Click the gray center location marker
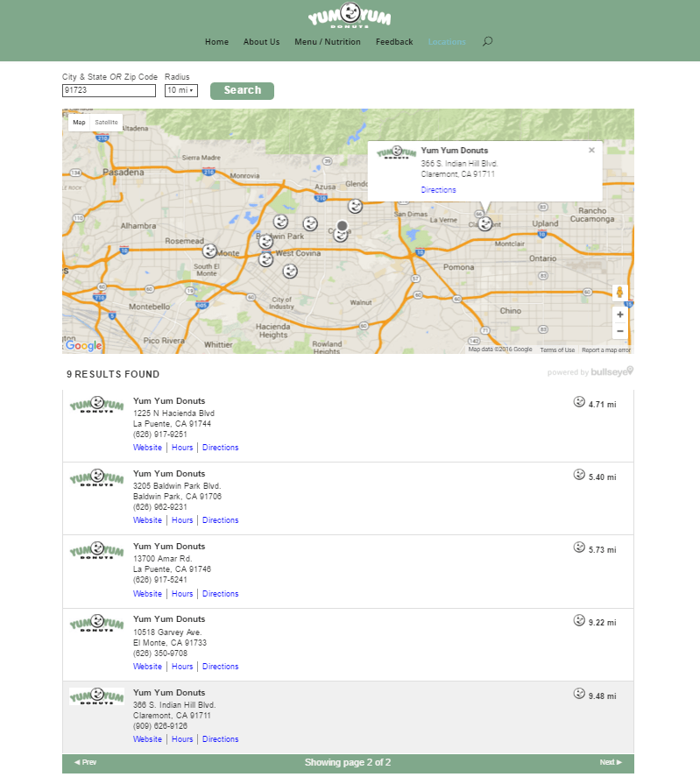 tap(342, 226)
